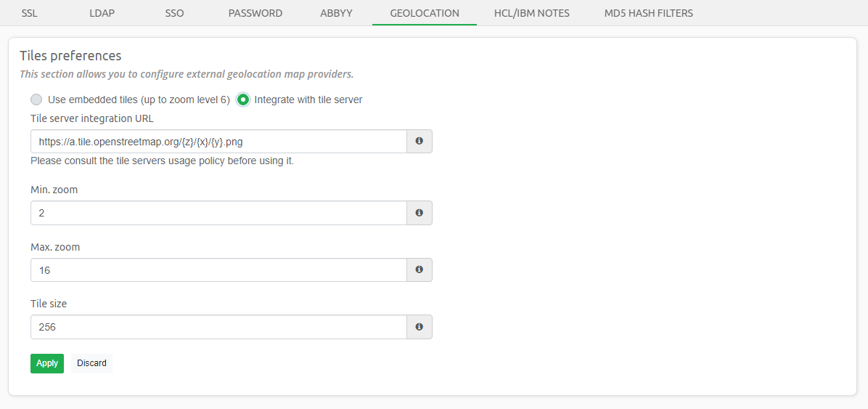Image resolution: width=868 pixels, height=409 pixels.
Task: Click info icon next to Max. zoom
Action: tap(419, 270)
